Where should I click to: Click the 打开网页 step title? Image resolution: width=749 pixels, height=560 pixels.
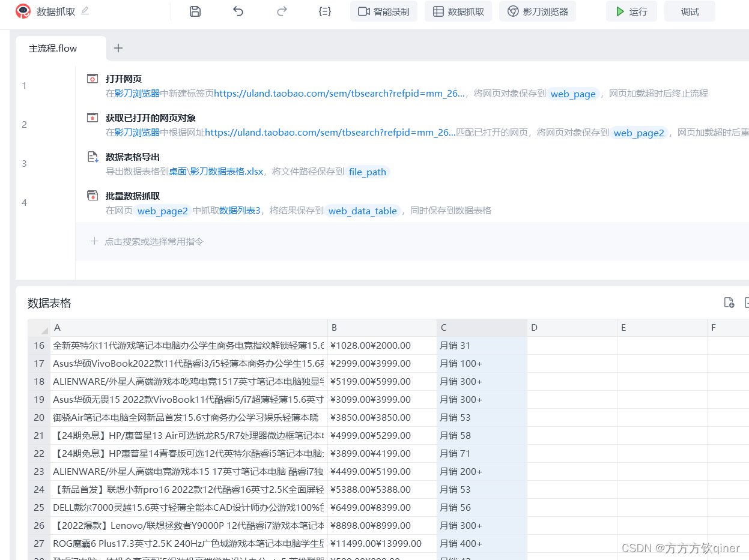(124, 79)
